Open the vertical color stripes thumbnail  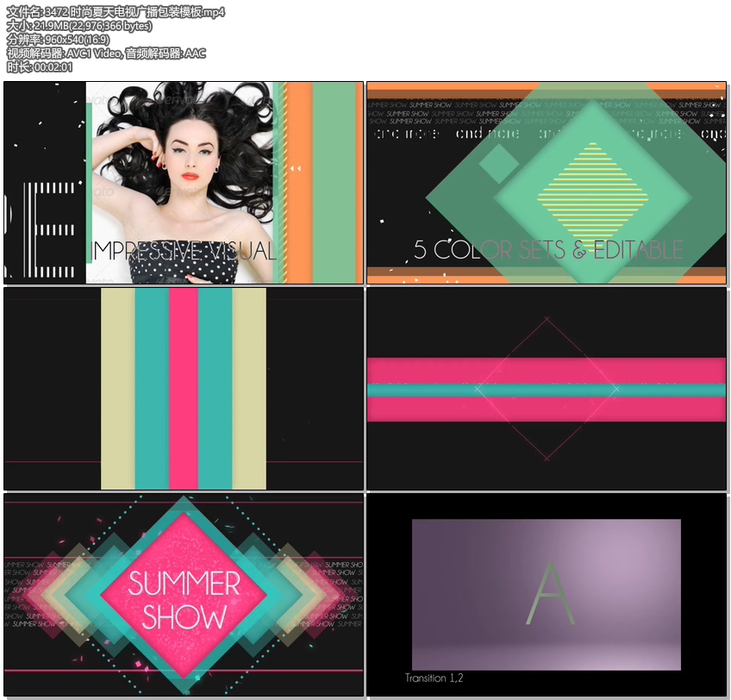coord(184,389)
